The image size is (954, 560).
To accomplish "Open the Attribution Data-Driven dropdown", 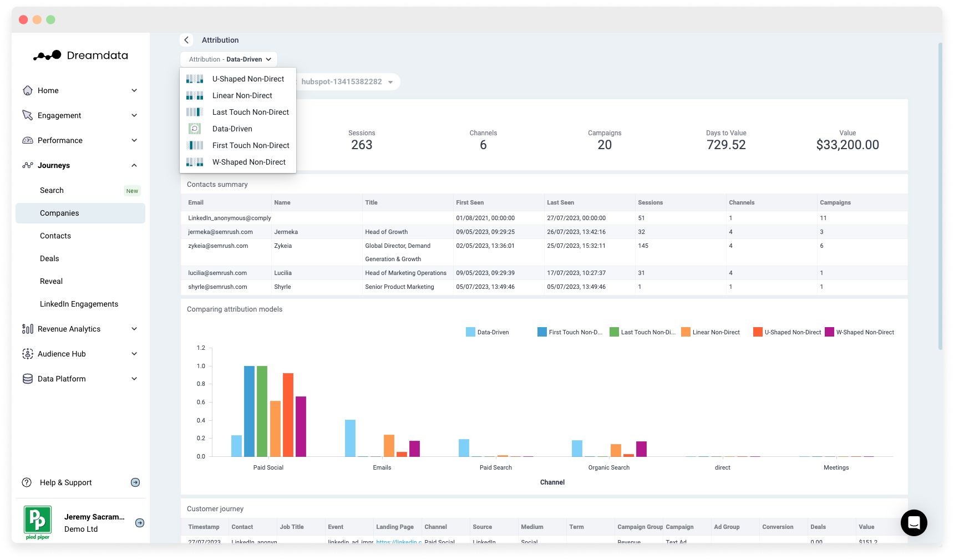I will tap(229, 59).
